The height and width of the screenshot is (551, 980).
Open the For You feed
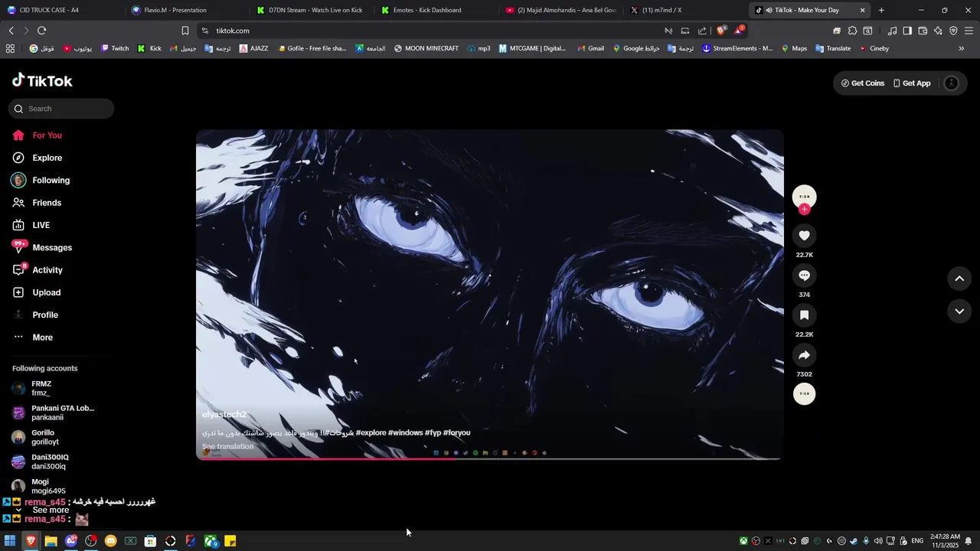click(x=38, y=135)
